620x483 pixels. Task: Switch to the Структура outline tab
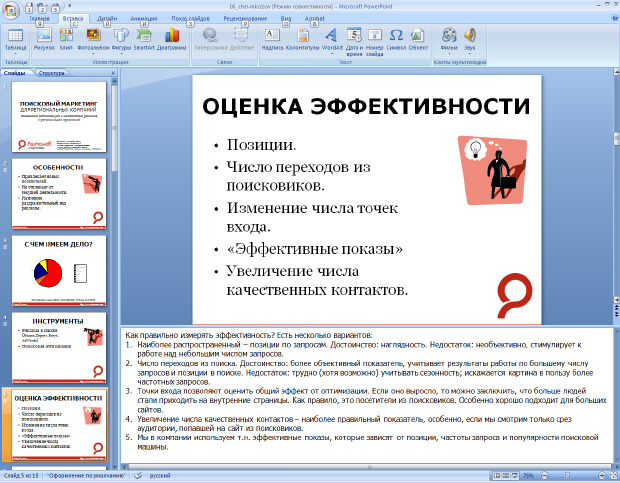(x=52, y=73)
